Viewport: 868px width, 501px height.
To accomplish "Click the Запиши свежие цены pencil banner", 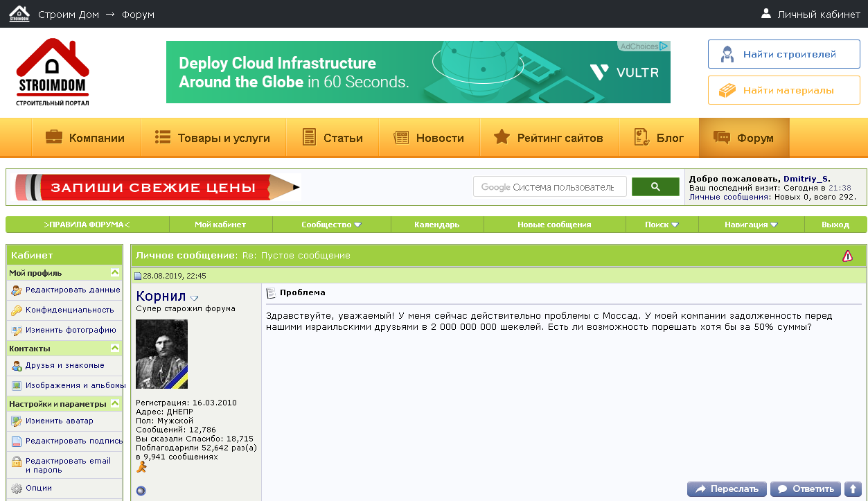I will (158, 187).
